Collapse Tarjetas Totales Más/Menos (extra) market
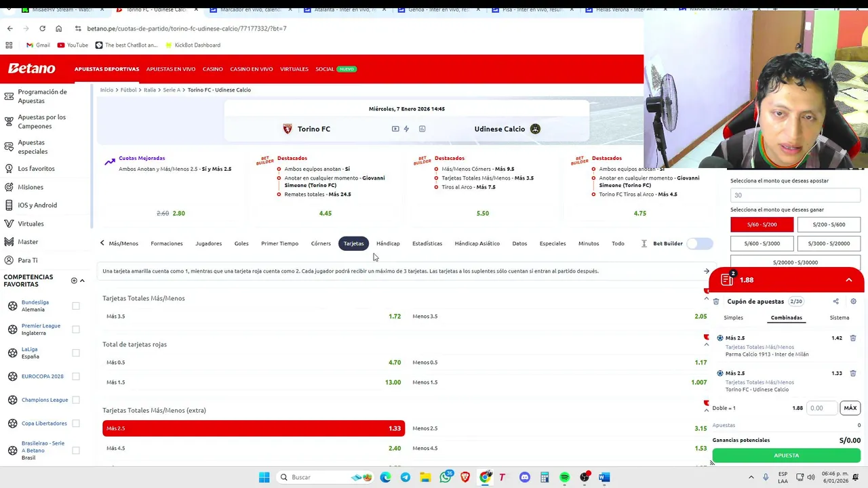868x488 pixels. pyautogui.click(x=706, y=410)
